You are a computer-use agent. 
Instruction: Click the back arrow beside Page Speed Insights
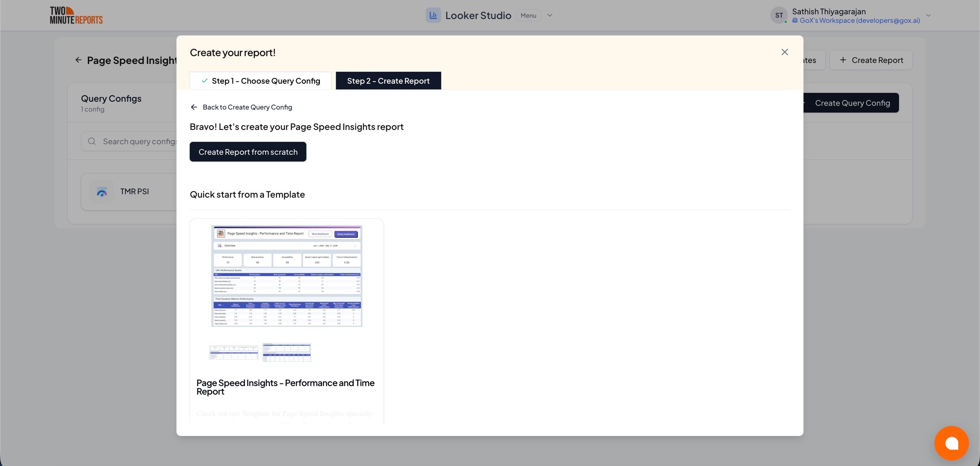(78, 60)
